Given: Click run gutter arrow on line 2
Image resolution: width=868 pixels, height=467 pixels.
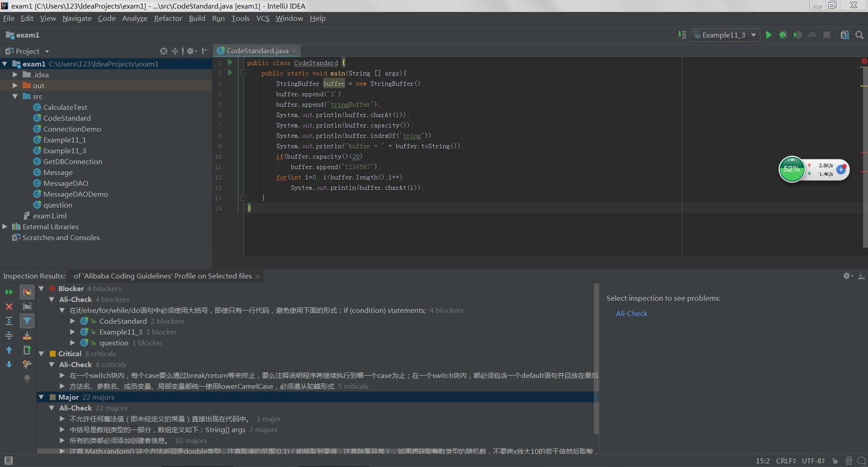Looking at the screenshot, I should (230, 73).
